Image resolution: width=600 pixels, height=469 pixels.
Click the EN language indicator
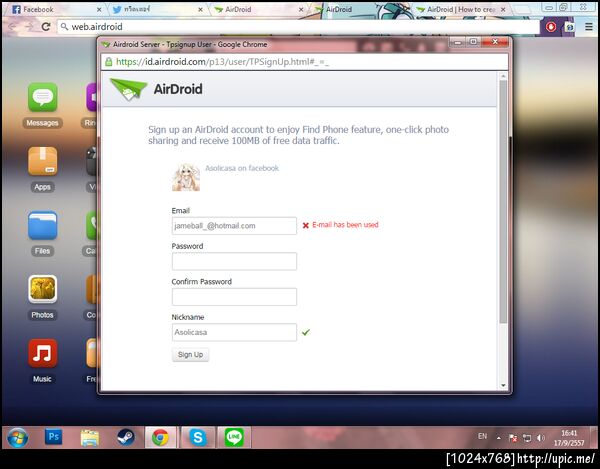coord(483,436)
